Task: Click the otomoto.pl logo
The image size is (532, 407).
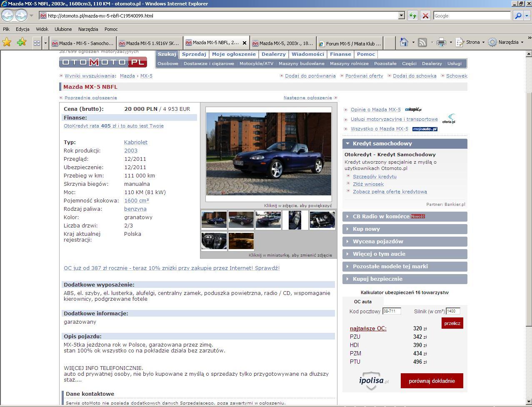Action: pos(103,62)
